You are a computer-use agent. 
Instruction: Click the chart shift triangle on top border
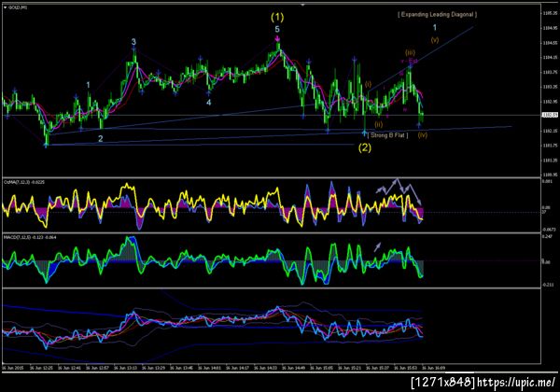(x=302, y=5)
